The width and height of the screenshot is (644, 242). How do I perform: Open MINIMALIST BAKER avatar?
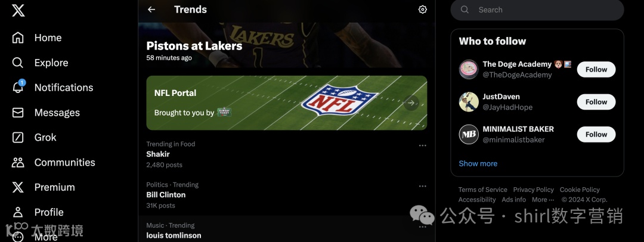[469, 134]
